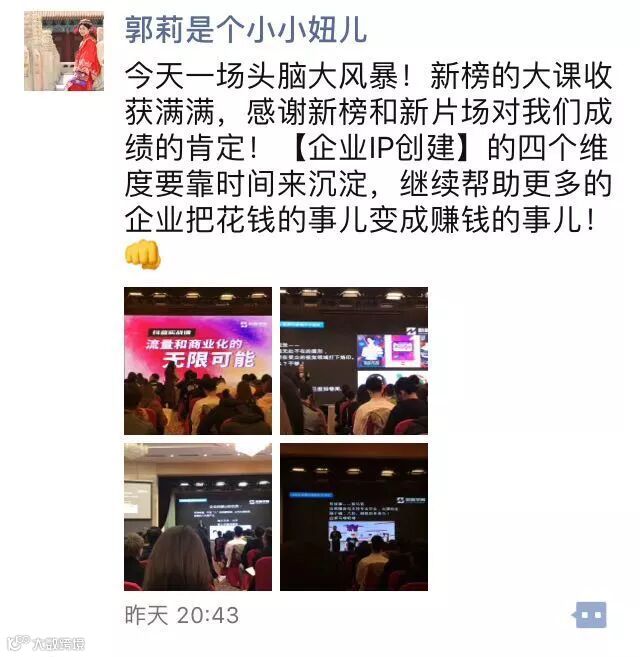The width and height of the screenshot is (640, 657).
Task: Open profile via username 郭莉是个小小妞儿
Action: (x=246, y=29)
